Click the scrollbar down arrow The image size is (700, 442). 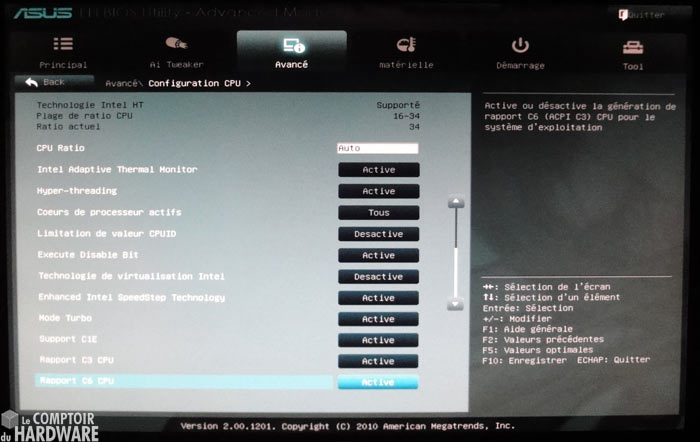[455, 303]
